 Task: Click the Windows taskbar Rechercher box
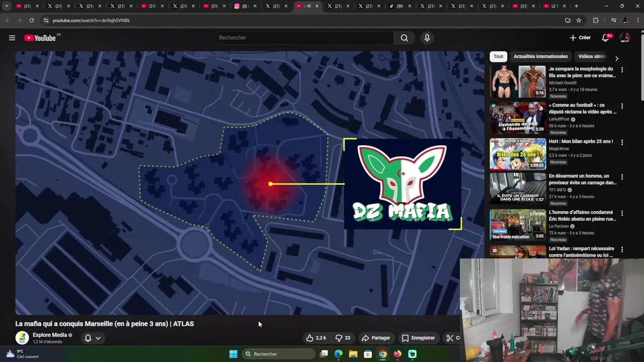pos(278,354)
